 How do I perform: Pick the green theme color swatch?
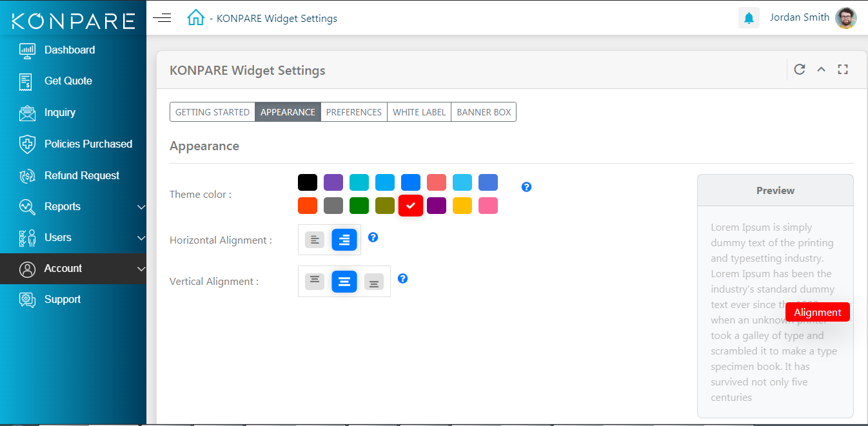point(359,206)
